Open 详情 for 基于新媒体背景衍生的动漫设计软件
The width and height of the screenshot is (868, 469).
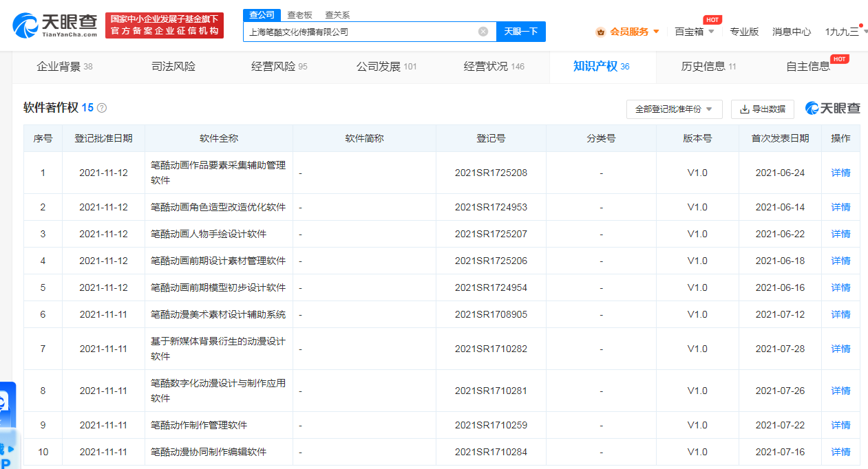(x=840, y=349)
